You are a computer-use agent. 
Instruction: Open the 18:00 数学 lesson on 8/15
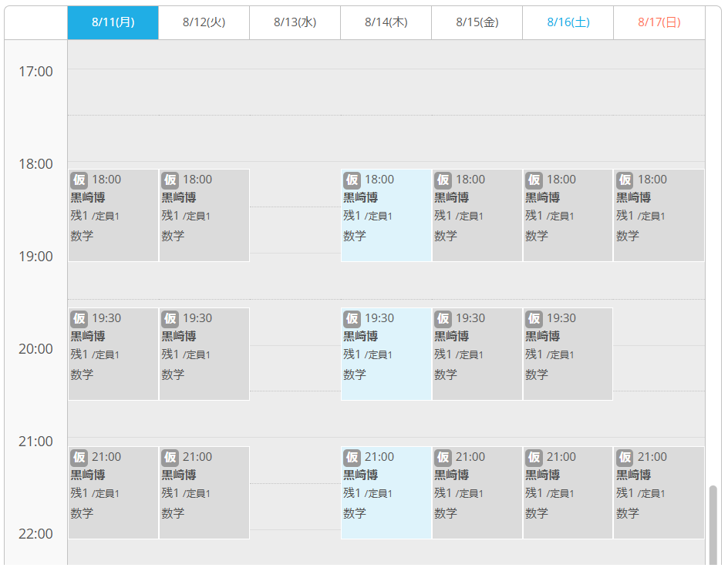pyautogui.click(x=477, y=215)
